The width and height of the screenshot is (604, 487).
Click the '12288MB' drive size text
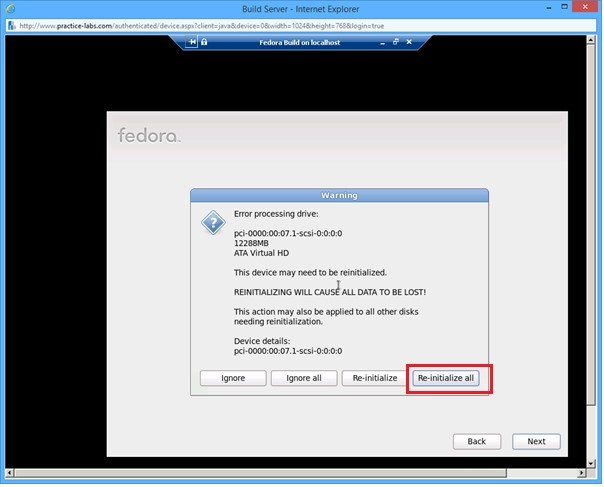click(251, 243)
